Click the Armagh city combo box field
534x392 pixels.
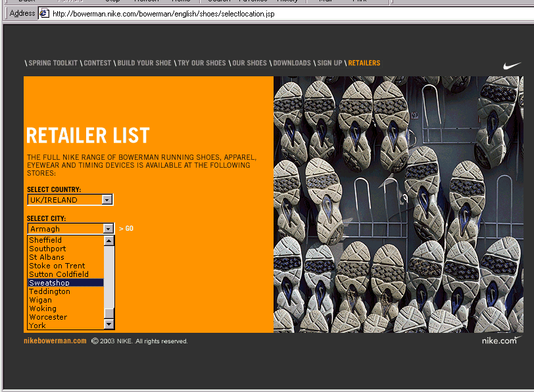(70, 228)
